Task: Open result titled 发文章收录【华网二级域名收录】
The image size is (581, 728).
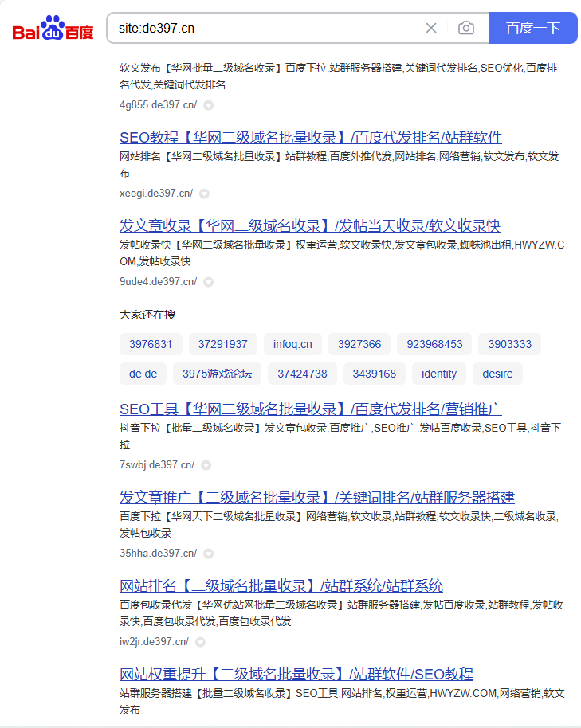Action: [310, 225]
